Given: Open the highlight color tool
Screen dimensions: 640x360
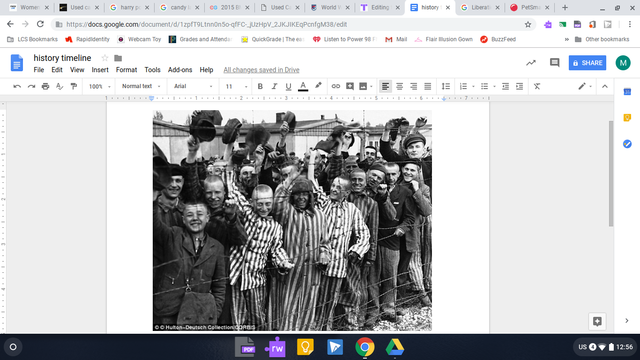Looking at the screenshot, I should [318, 86].
